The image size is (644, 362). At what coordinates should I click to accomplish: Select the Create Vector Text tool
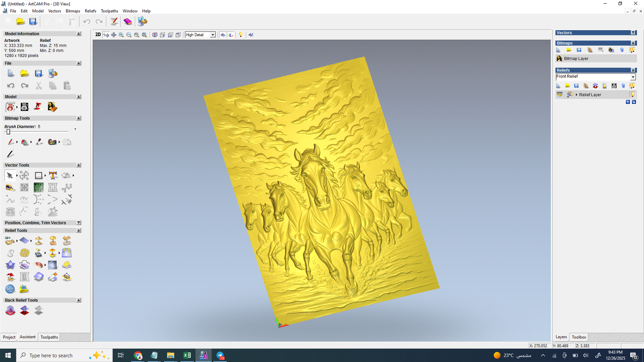53,175
